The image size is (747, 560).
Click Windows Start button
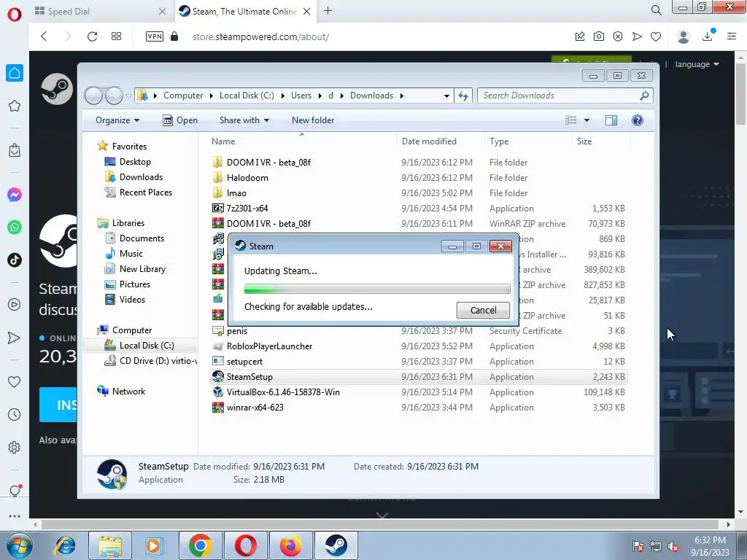click(19, 545)
